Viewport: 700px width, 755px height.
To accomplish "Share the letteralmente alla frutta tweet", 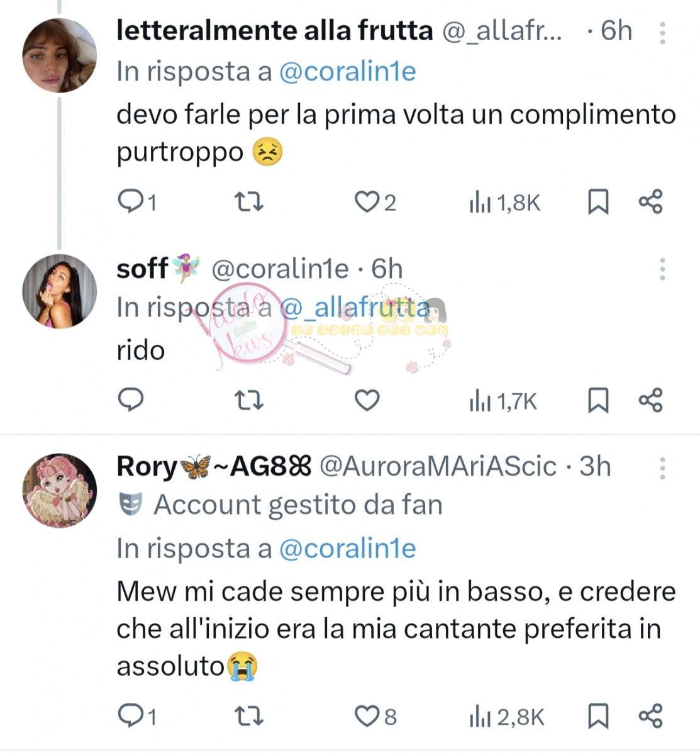I will (650, 202).
